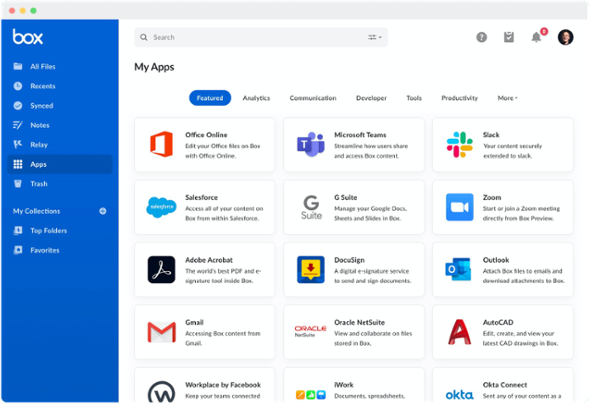Open the user profile avatar
Viewport: 590px width, 404px height.
coord(565,37)
